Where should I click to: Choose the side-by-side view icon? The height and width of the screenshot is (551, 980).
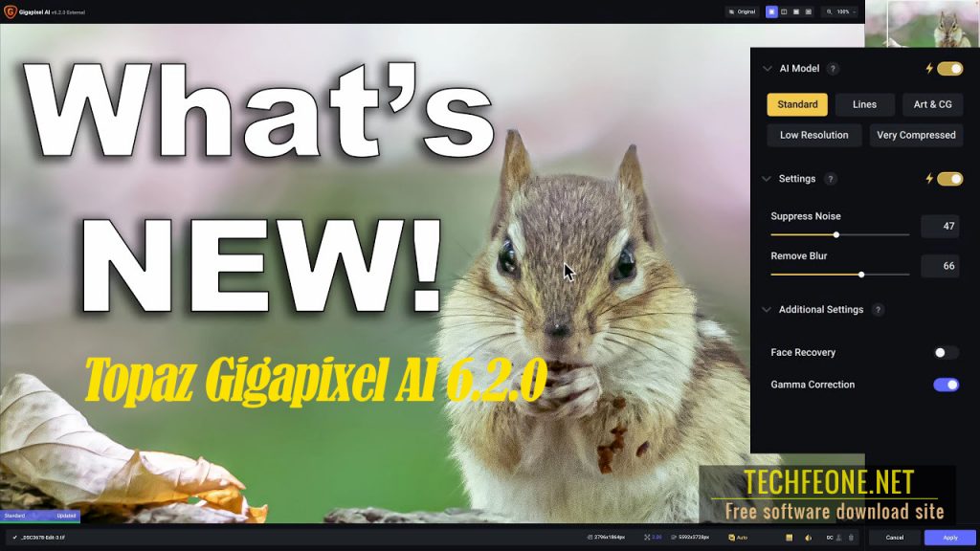click(796, 11)
